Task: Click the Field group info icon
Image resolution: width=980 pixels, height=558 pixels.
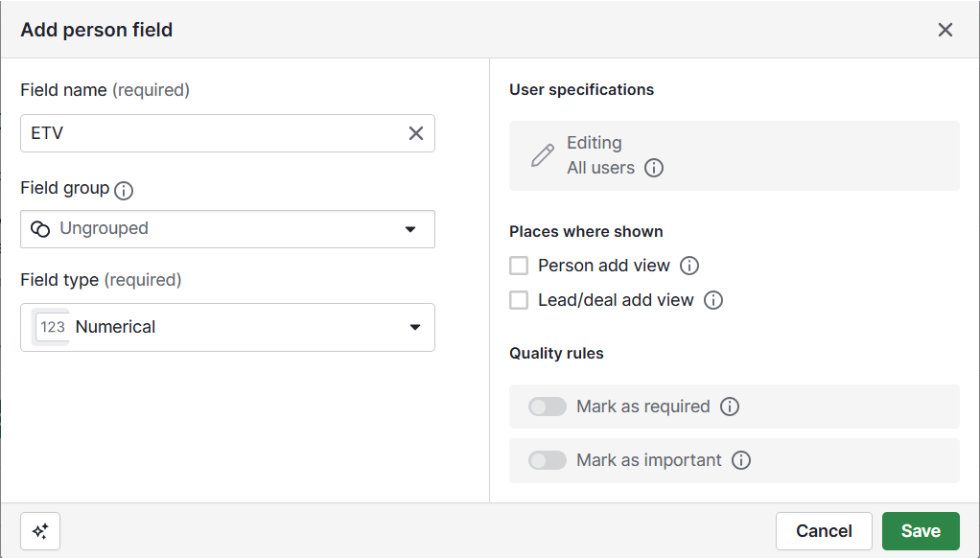Action: click(x=124, y=190)
